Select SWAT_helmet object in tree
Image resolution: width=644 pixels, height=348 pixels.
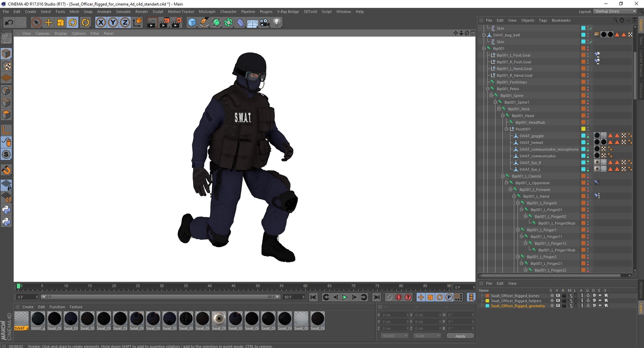click(x=531, y=143)
